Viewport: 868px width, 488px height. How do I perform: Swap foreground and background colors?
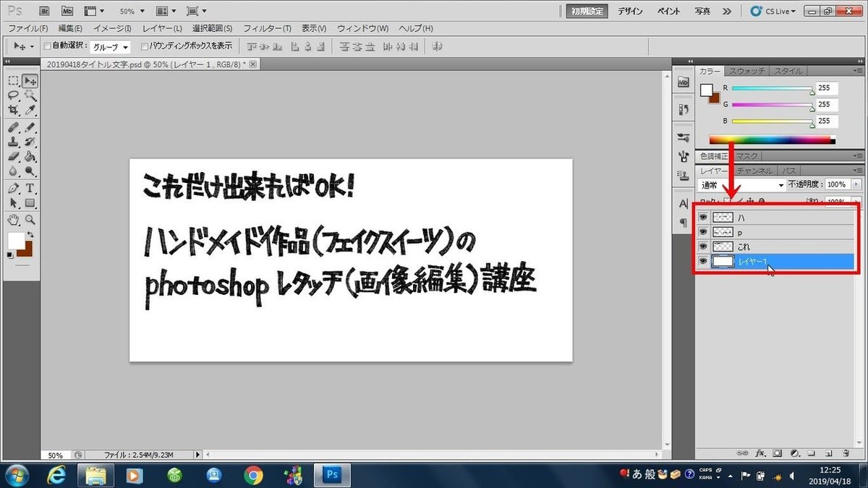pyautogui.click(x=30, y=236)
